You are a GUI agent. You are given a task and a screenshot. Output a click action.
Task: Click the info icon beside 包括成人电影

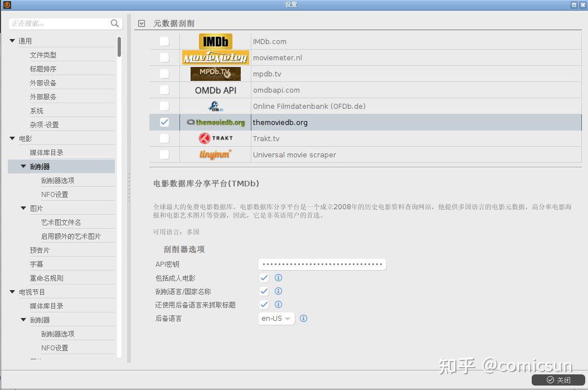[278, 277]
